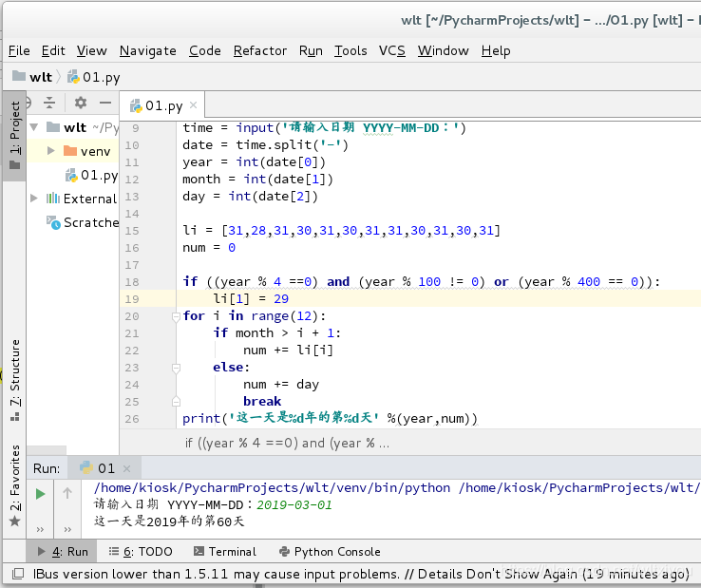Click python interpreter path link in console

pyautogui.click(x=272, y=488)
